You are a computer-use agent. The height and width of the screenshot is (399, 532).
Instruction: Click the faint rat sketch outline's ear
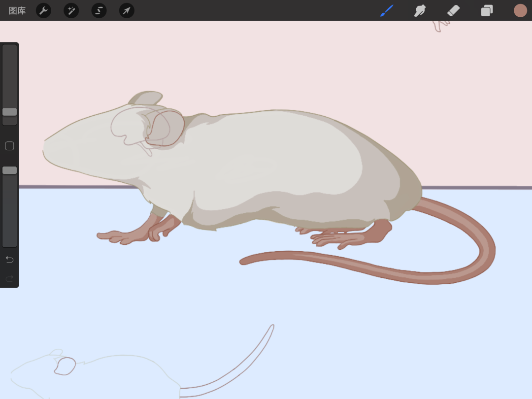pos(65,366)
